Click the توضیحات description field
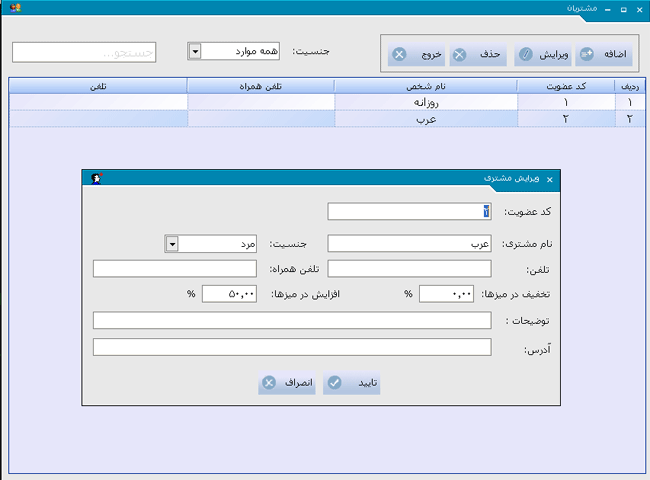This screenshot has height=480, width=650. (292, 320)
